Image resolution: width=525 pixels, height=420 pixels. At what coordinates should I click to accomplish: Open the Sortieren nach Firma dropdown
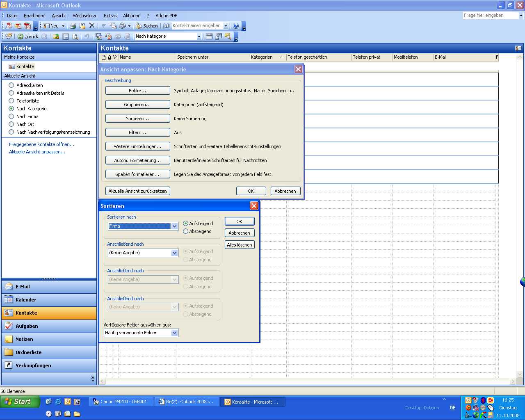[175, 226]
